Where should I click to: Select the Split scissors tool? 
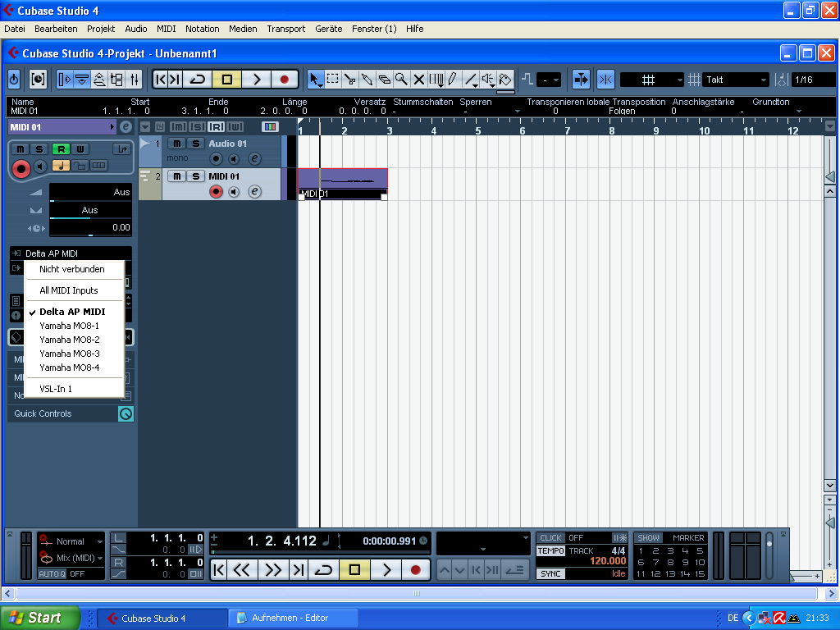tap(349, 80)
